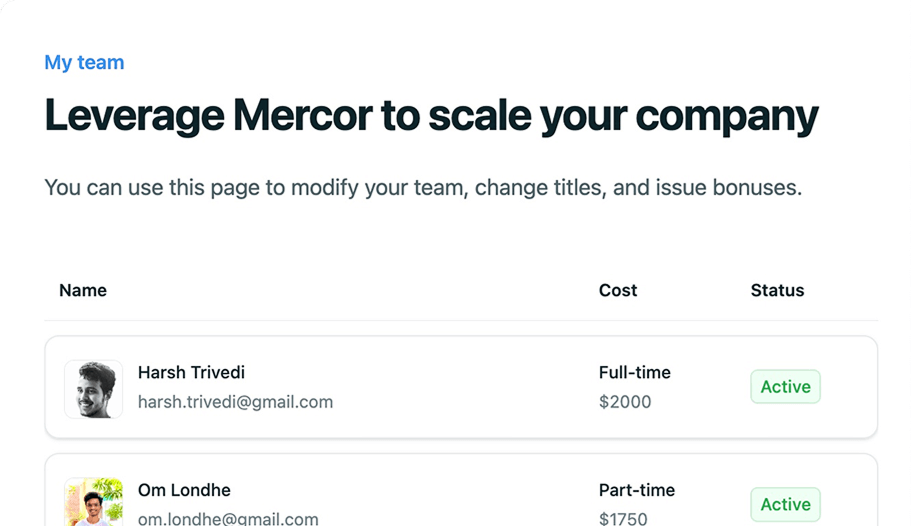This screenshot has width=911, height=526.
Task: Click the "My team" breadcrumb link
Action: coord(84,63)
